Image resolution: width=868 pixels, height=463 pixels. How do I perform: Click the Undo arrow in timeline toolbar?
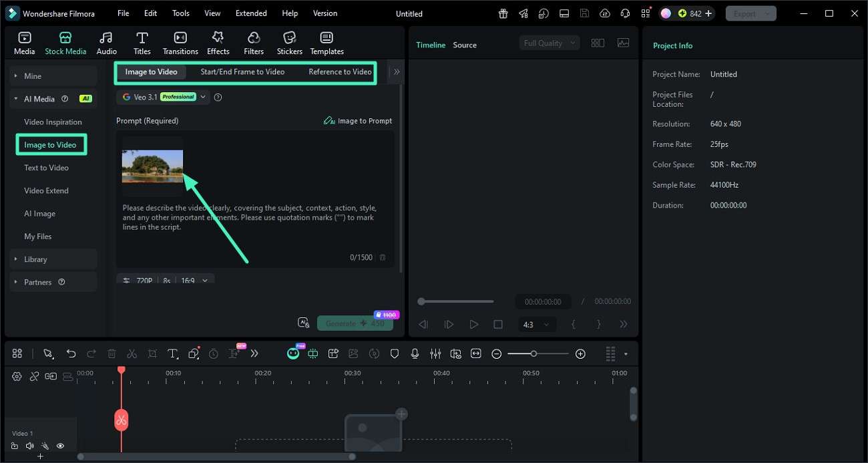pyautogui.click(x=71, y=354)
